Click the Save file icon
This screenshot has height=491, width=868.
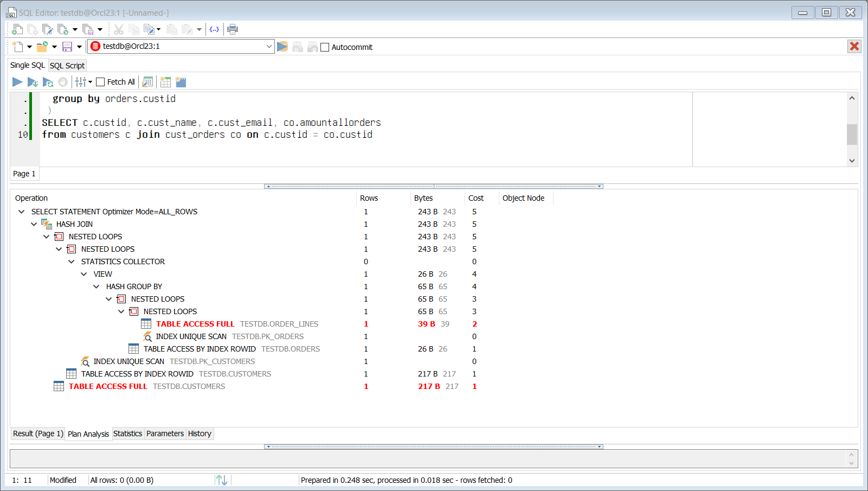coord(67,47)
